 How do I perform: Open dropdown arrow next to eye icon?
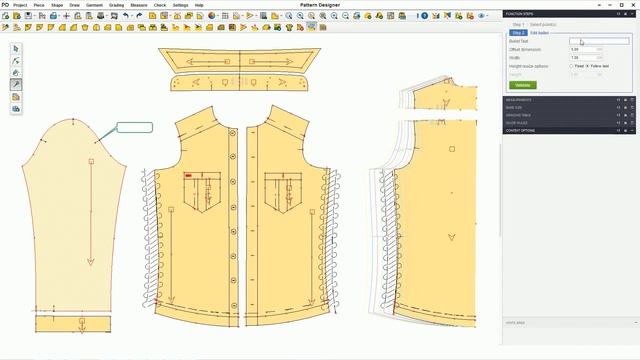click(x=487, y=16)
